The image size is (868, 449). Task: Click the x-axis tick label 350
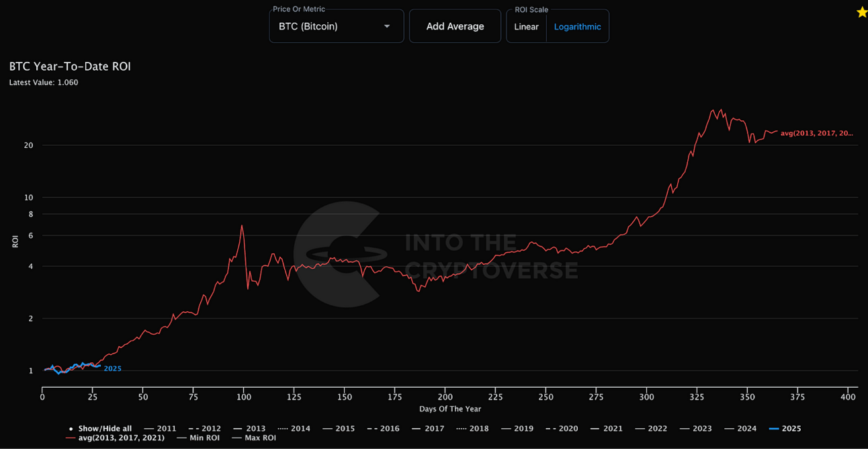pos(747,397)
